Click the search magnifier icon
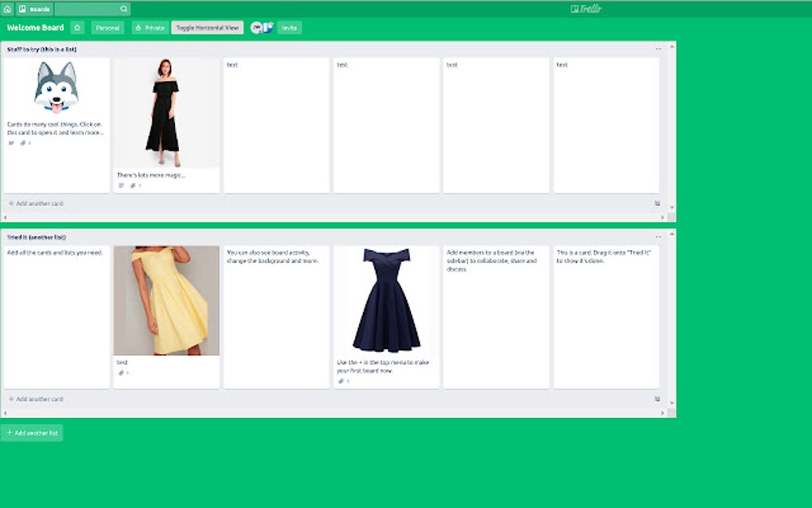Viewport: 812px width, 508px height. click(123, 9)
